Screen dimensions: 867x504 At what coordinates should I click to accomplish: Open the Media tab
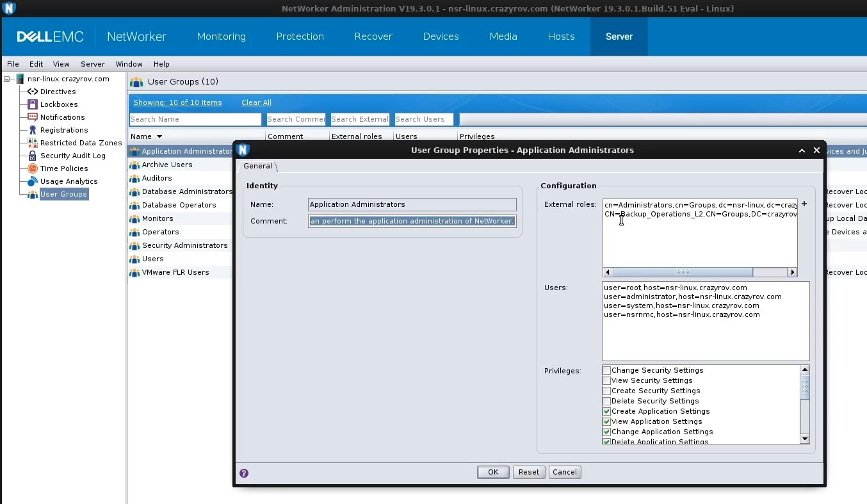coord(503,37)
